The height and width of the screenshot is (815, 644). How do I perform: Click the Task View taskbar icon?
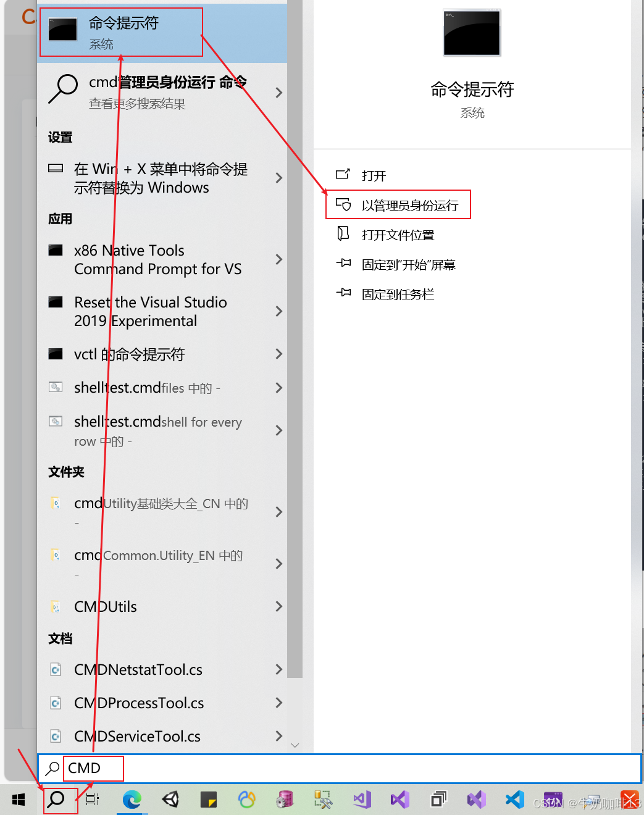[93, 800]
